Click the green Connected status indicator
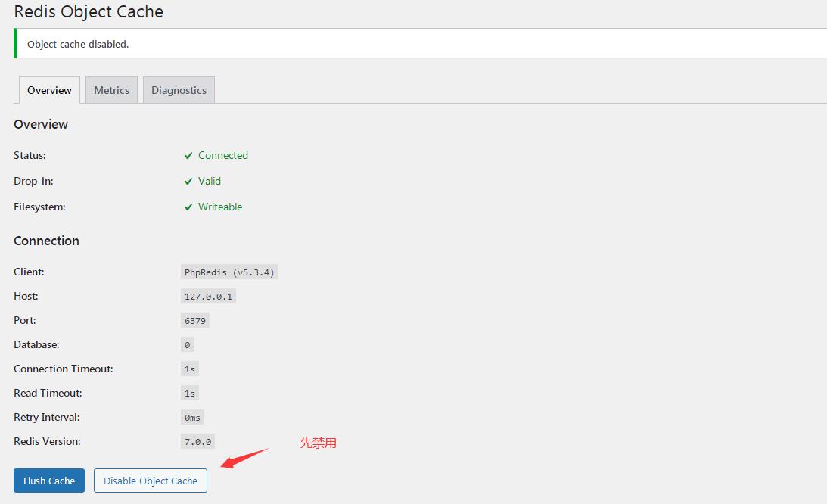 (222, 155)
